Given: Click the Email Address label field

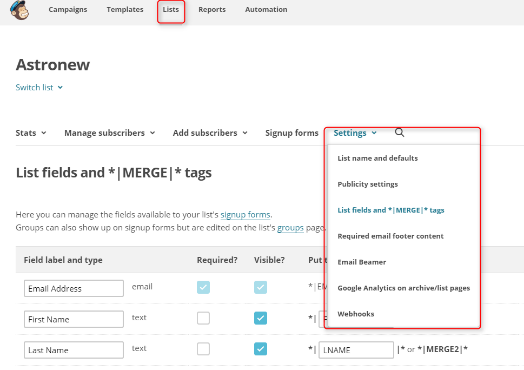Looking at the screenshot, I should tap(74, 288).
